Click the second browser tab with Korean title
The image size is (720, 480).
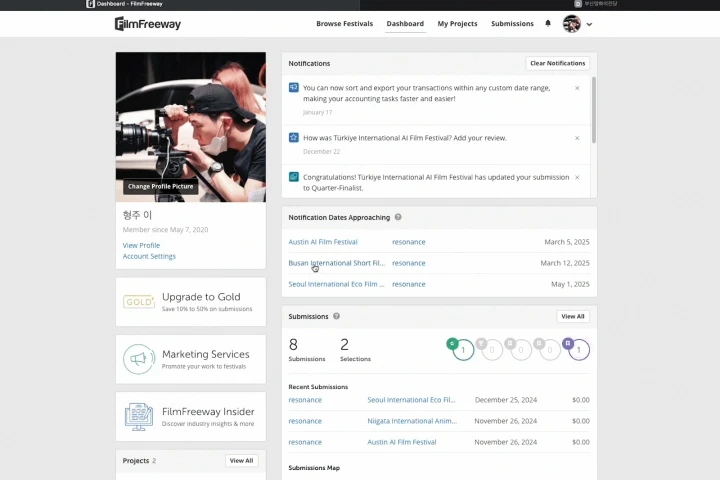click(x=596, y=4)
